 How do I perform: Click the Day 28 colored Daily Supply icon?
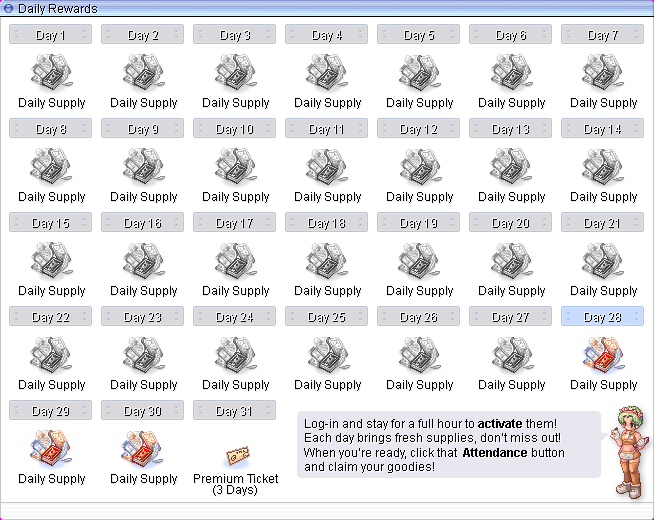pos(603,357)
